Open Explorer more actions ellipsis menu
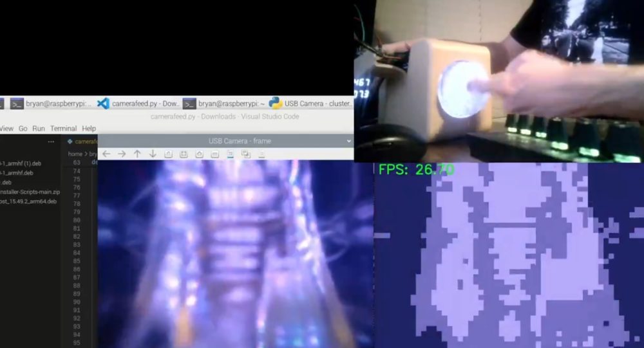The image size is (644, 348). point(52,142)
